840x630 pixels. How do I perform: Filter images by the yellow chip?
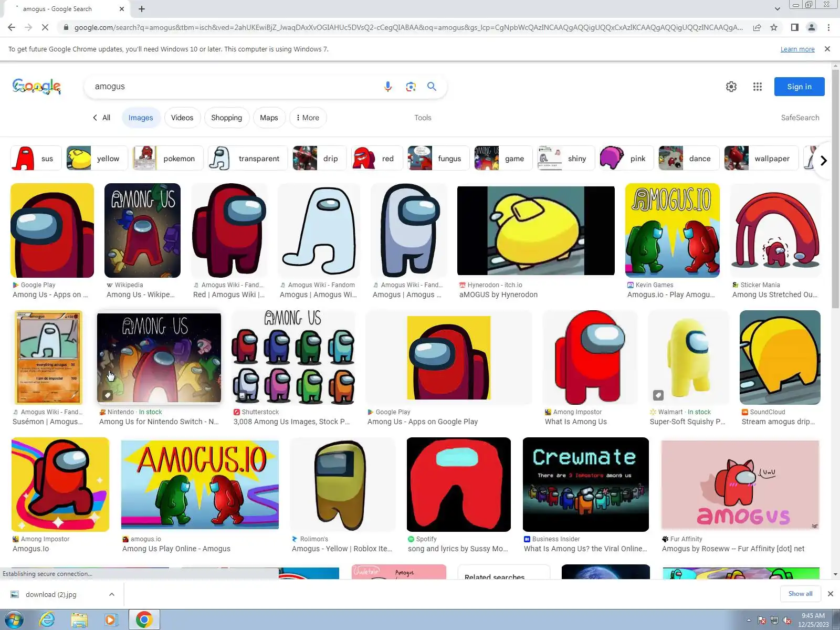click(97, 159)
